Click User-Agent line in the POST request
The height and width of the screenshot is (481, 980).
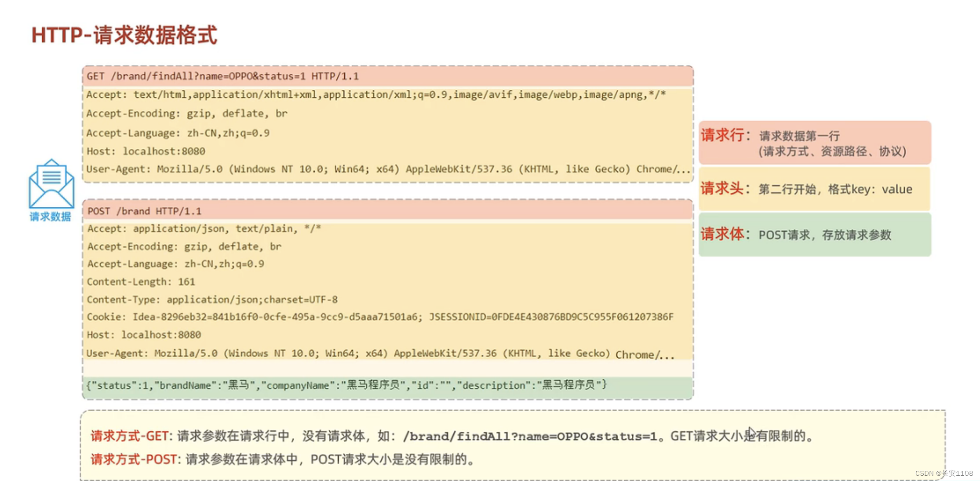click(x=380, y=354)
